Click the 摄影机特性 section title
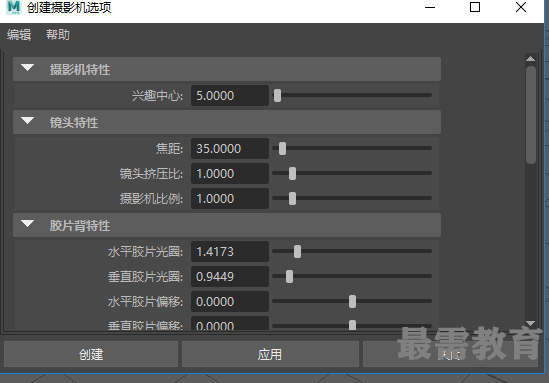This screenshot has width=549, height=383. 80,70
